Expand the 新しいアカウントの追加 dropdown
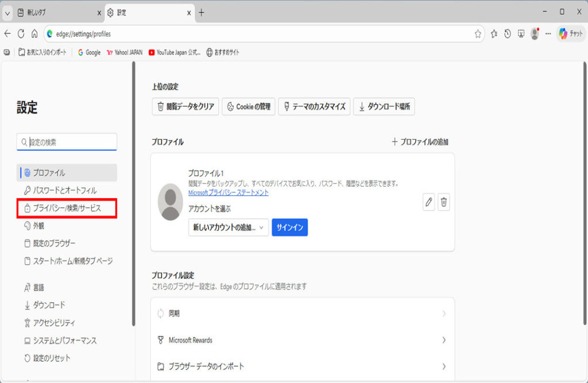Screen dimensions: 588x383 (228, 227)
